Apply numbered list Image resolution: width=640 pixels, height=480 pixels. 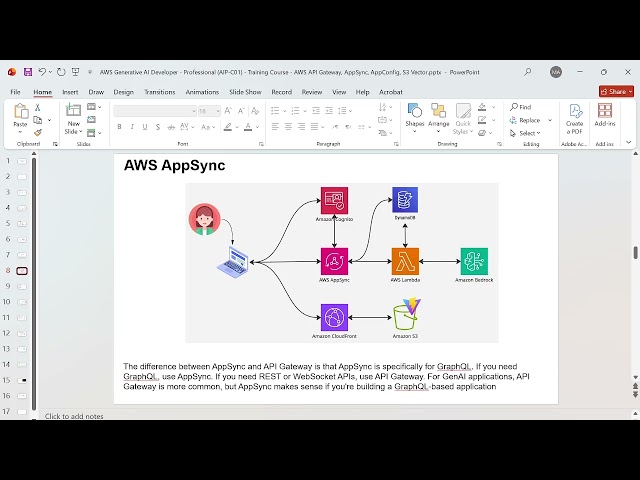296,111
